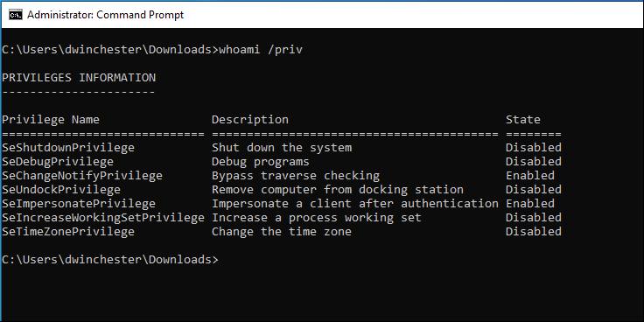
Task: Click the Bypass traverse checking description
Action: click(296, 176)
